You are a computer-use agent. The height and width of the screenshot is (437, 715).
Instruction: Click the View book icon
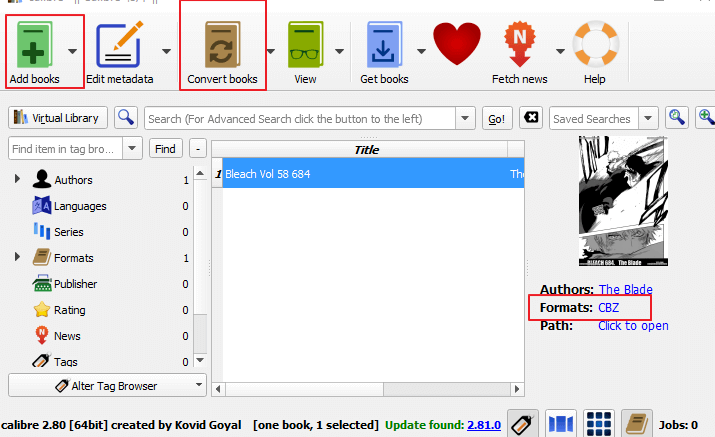point(305,45)
